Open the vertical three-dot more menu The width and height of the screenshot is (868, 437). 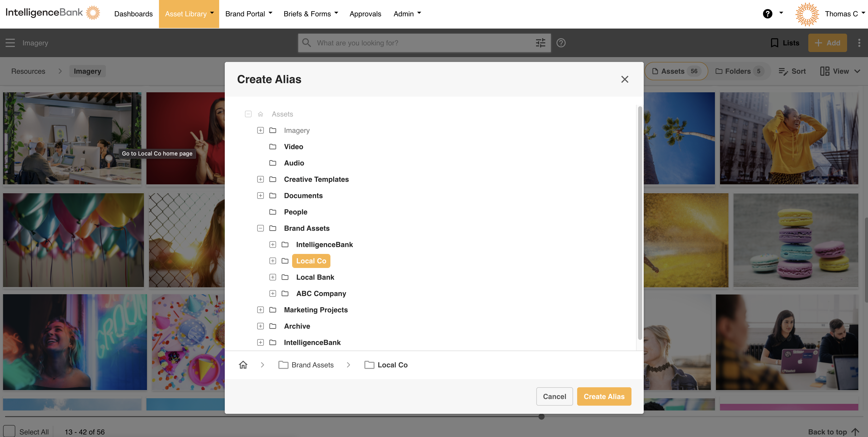coord(859,43)
